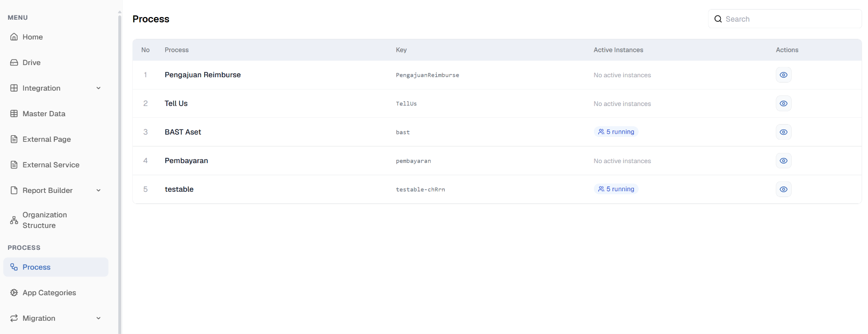Open Organization Structure hierarchy icon
The image size is (868, 334).
[x=14, y=220]
